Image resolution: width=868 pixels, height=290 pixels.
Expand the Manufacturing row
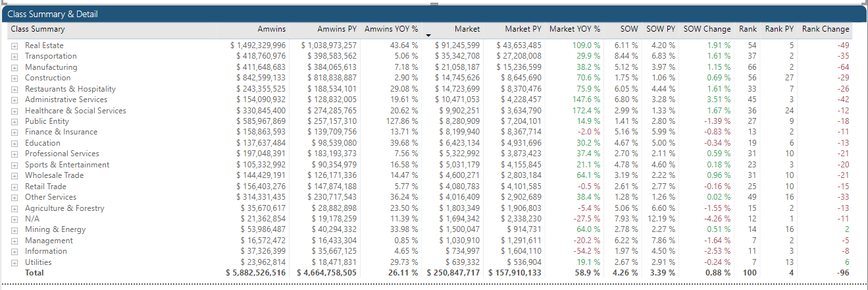[14, 67]
